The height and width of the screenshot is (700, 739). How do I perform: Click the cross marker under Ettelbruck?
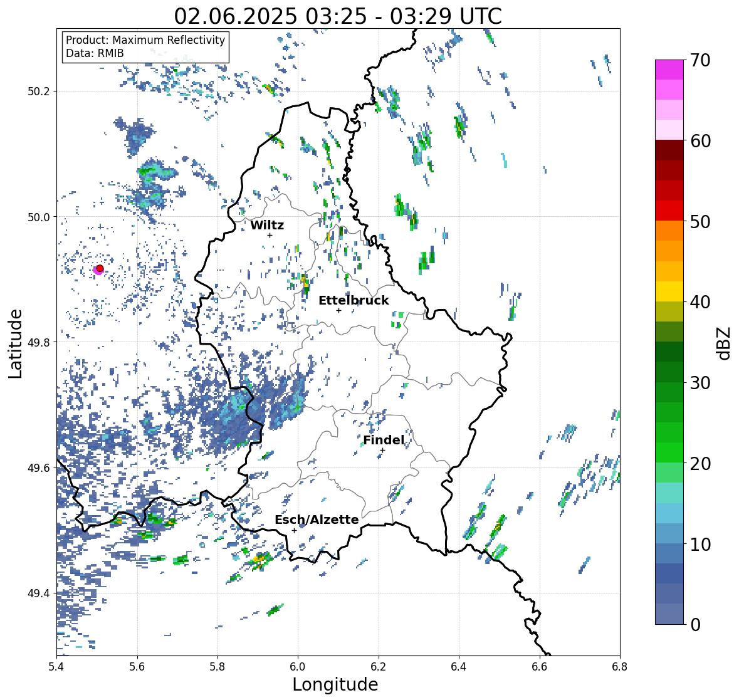338,310
